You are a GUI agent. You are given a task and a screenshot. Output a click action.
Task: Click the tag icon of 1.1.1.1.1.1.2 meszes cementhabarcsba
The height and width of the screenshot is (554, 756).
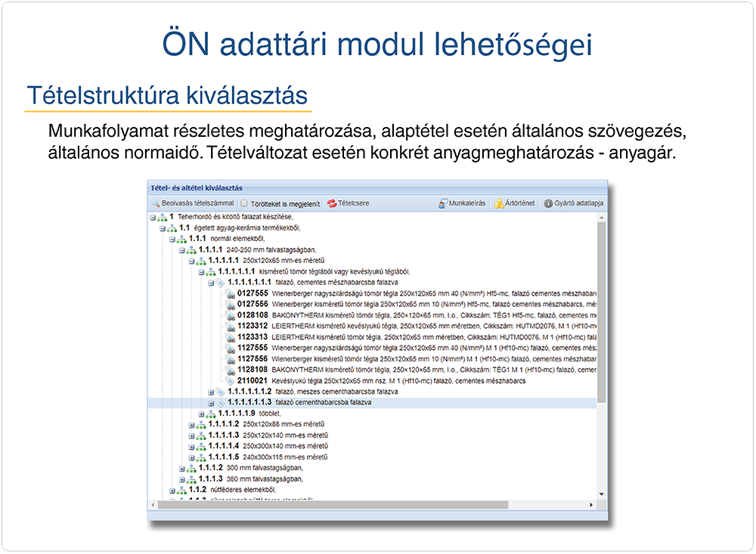pyautogui.click(x=220, y=392)
